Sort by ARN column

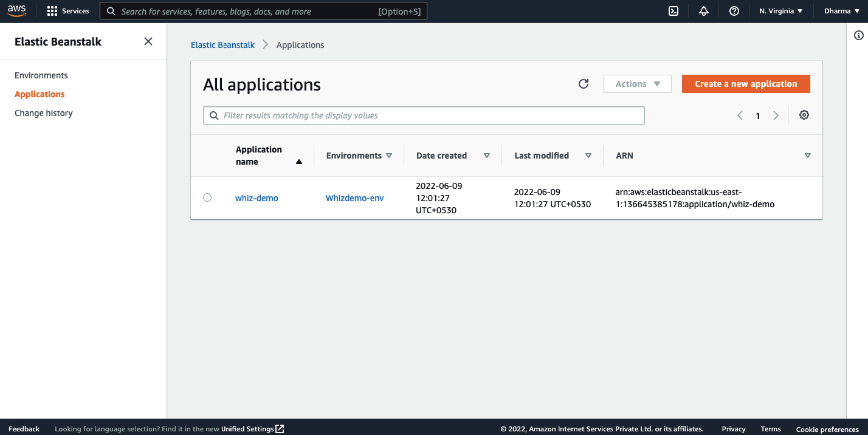click(713, 156)
